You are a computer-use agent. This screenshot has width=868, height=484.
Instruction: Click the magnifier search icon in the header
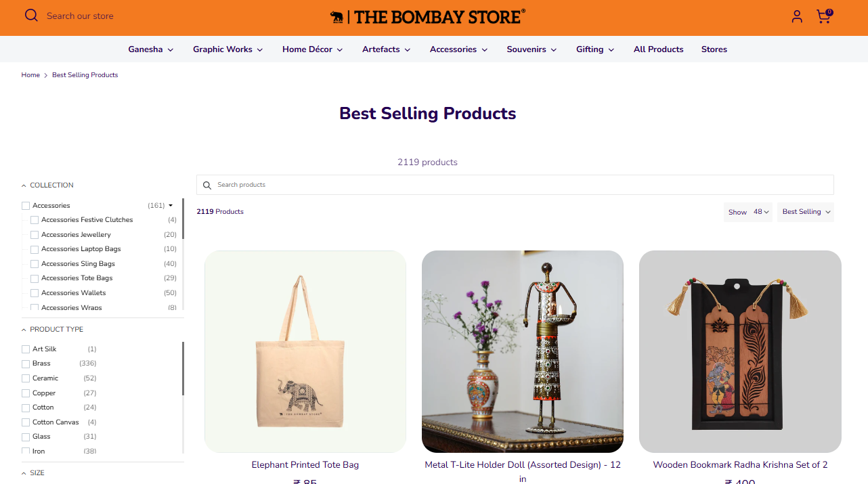pyautogui.click(x=31, y=16)
